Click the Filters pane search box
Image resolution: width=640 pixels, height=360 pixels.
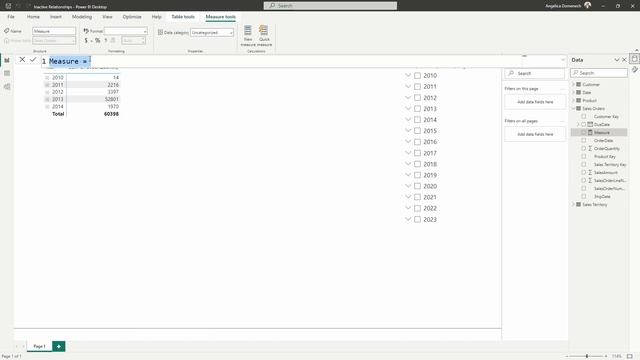pos(535,73)
